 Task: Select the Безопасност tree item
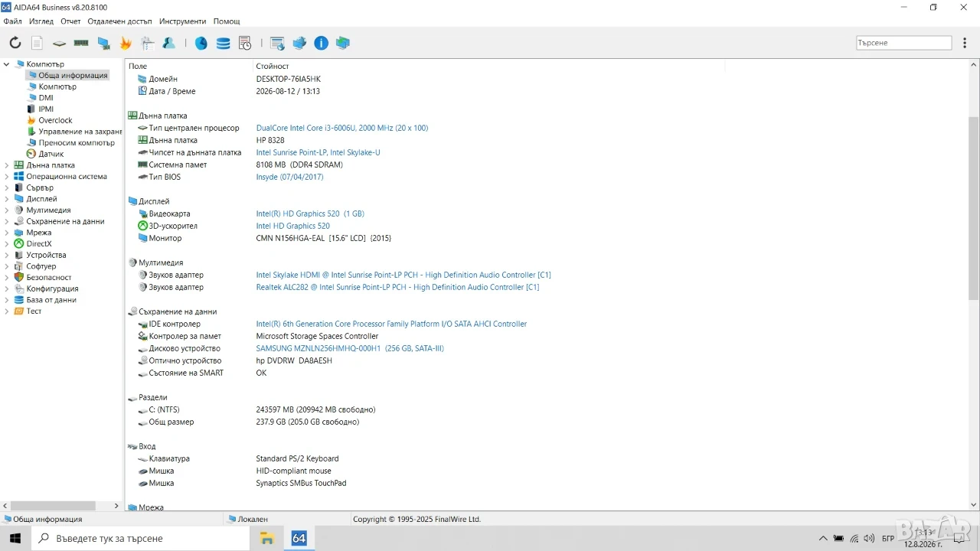[x=49, y=278]
